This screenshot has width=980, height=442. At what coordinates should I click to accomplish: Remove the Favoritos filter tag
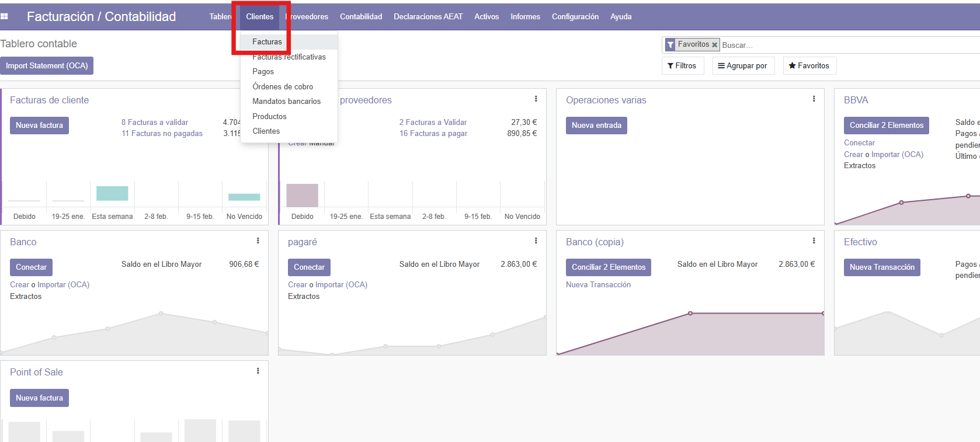tap(714, 45)
